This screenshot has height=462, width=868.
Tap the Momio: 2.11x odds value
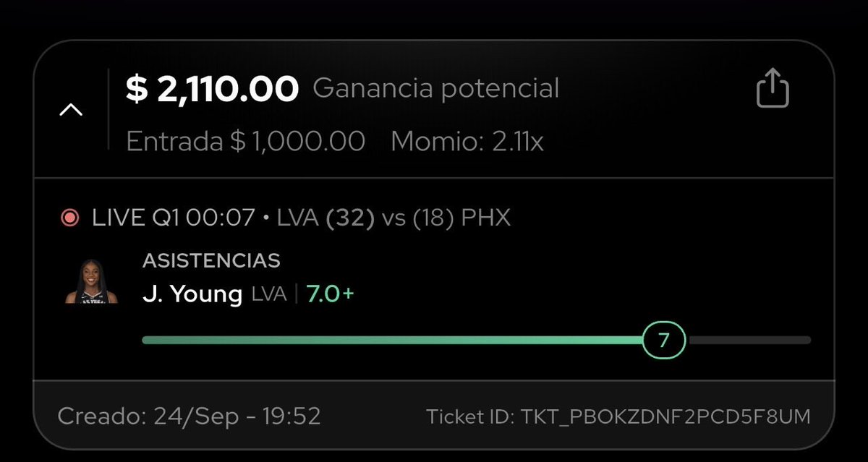[x=467, y=142]
